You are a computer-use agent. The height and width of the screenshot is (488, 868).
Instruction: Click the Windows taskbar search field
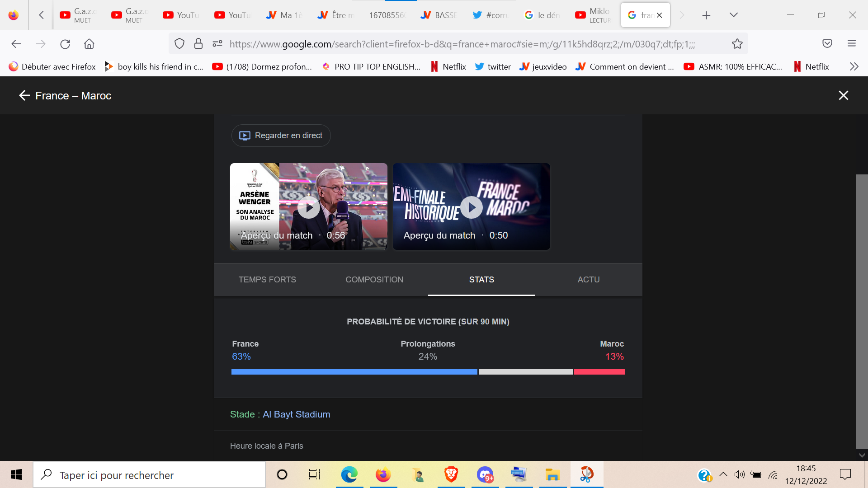click(149, 475)
